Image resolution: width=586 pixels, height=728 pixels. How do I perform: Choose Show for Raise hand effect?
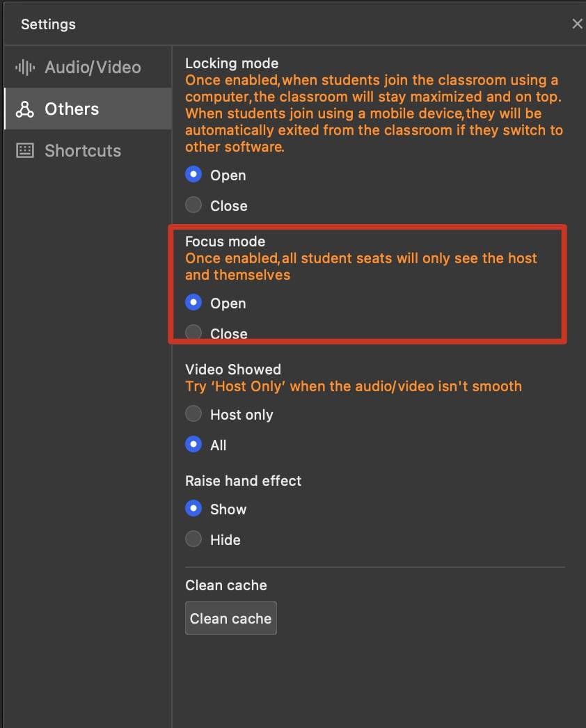(x=193, y=509)
